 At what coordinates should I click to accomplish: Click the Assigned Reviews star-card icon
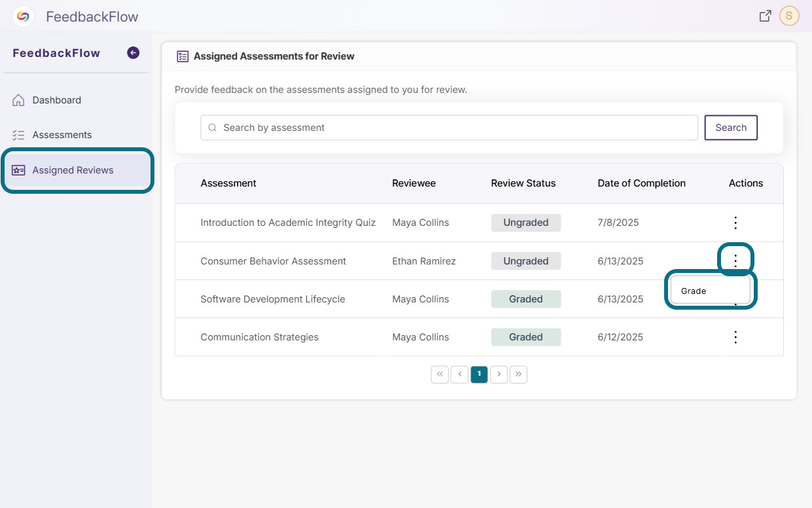pyautogui.click(x=18, y=170)
